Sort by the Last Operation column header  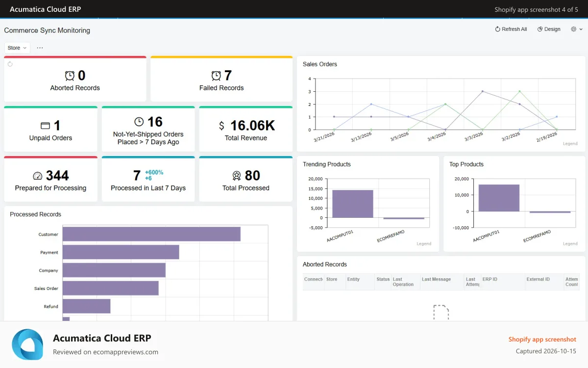(405, 282)
